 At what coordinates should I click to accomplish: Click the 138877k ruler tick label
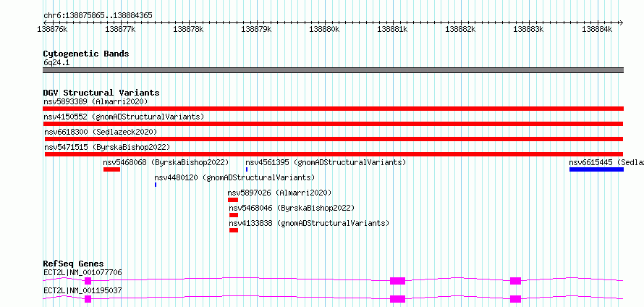coord(120,30)
